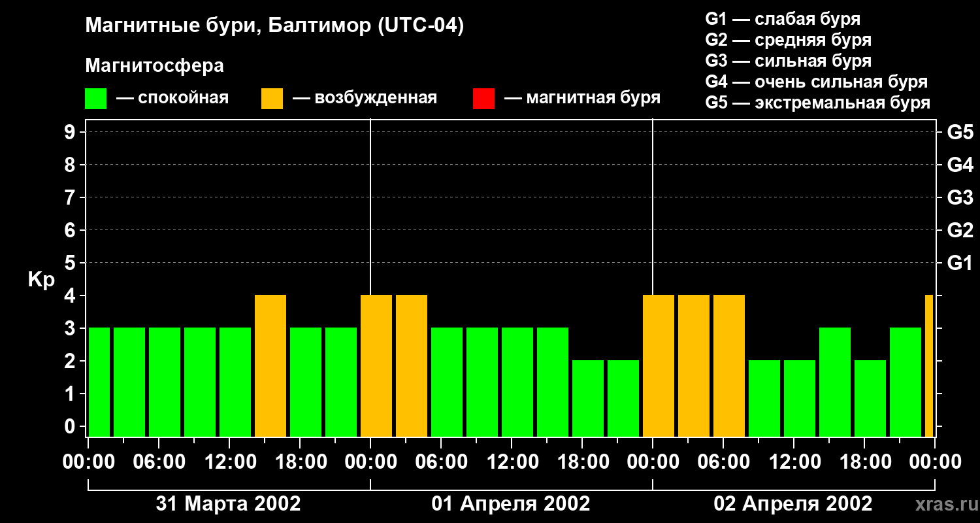Click the orange bar at 15:00 on 31 Марта
This screenshot has height=523, width=980.
(x=270, y=366)
